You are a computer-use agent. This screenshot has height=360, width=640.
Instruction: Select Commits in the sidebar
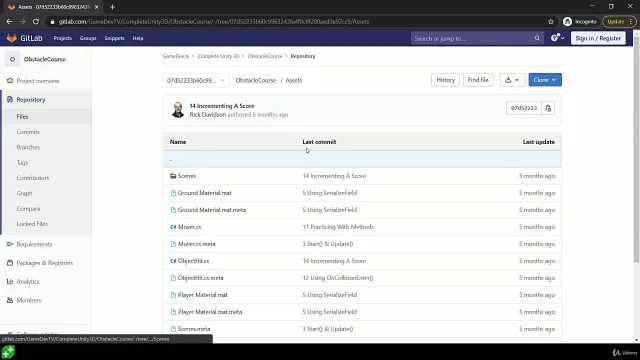tap(28, 132)
